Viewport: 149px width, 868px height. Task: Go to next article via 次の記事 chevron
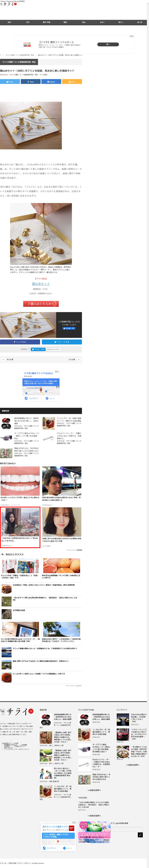pyautogui.click(x=79, y=360)
